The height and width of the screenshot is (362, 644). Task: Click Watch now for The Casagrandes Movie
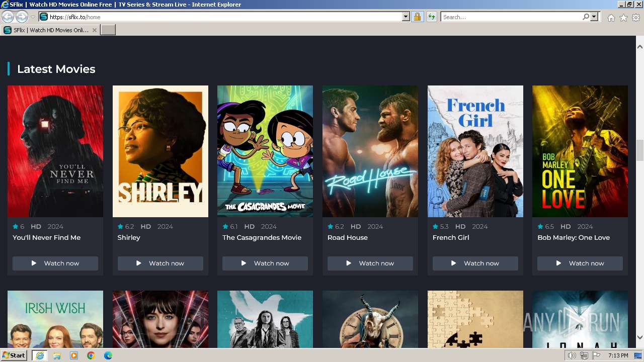point(265,263)
